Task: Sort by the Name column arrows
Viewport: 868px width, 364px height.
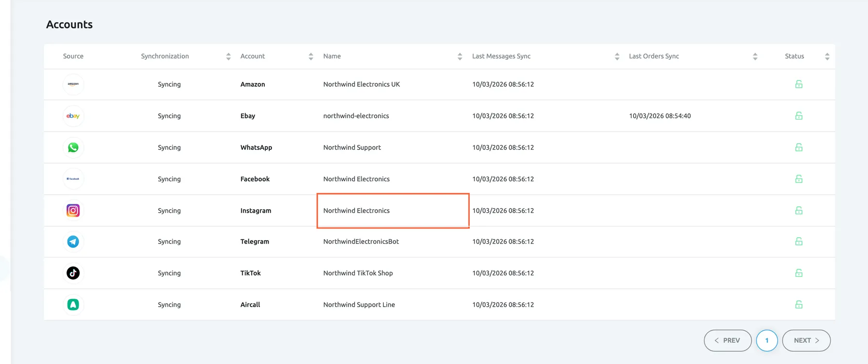Action: pos(460,56)
